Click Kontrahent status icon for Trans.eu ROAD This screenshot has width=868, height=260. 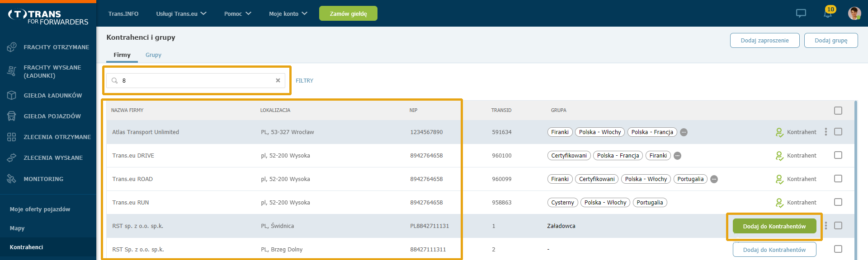(x=779, y=179)
